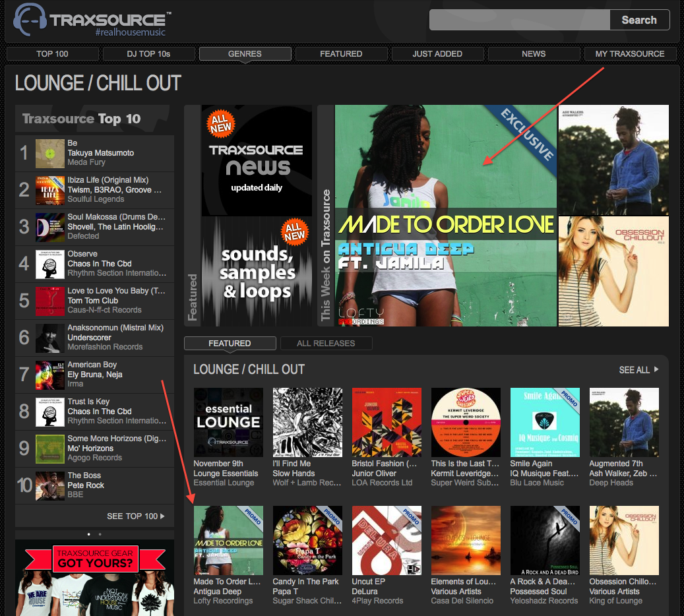This screenshot has width=684, height=616.
Task: Open the Traxsource News updated daily tile
Action: pyautogui.click(x=257, y=160)
